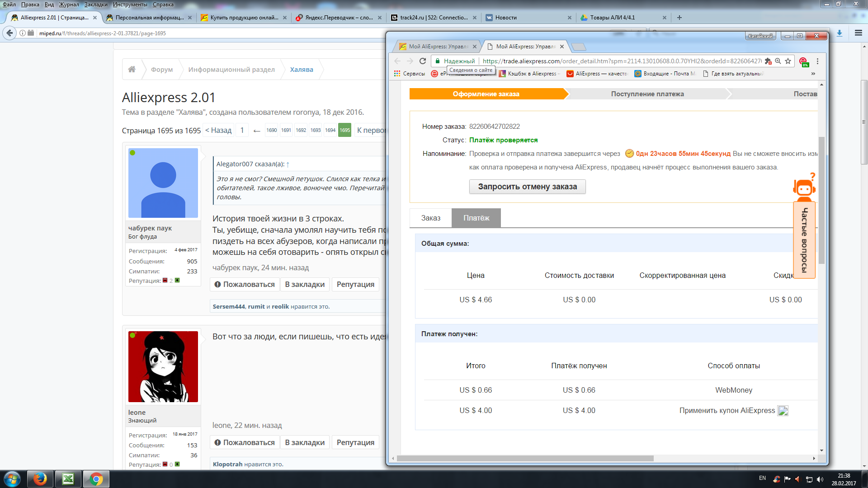Click Репутация under leone post
The image size is (868, 488).
click(x=355, y=442)
